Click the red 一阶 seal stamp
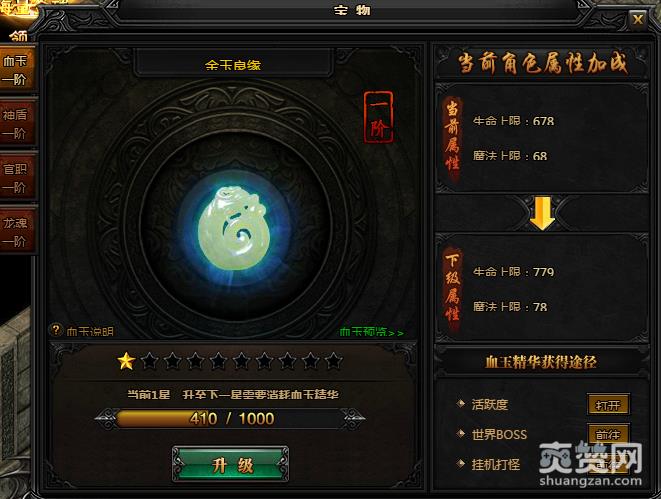Screen dimensions: 661x499 point(379,118)
